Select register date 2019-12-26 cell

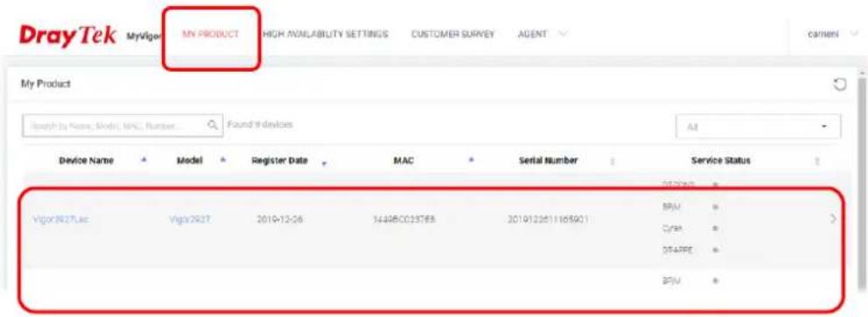[279, 220]
